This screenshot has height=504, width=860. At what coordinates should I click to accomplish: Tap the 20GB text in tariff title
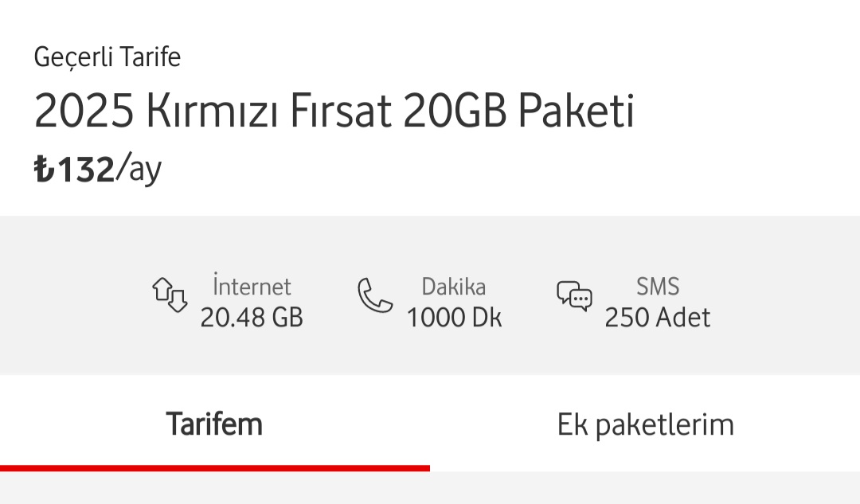click(x=455, y=111)
